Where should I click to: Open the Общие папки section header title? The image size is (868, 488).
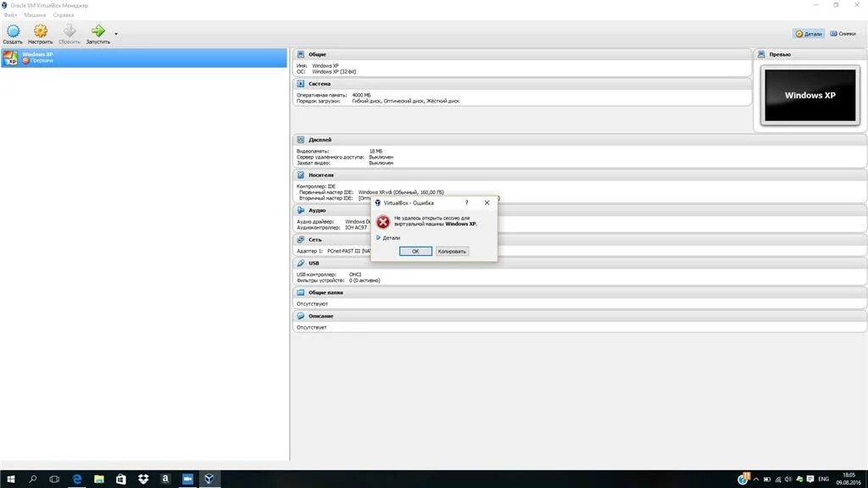pos(325,292)
